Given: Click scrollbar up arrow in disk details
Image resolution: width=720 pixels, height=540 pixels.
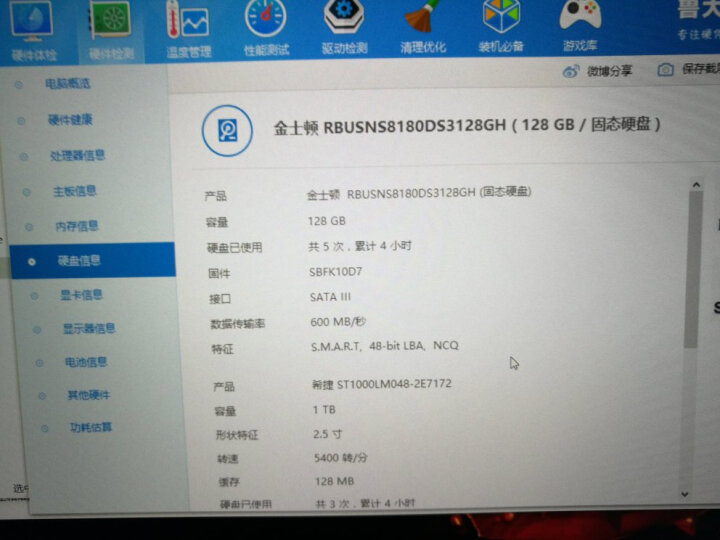Looking at the screenshot, I should click(x=696, y=185).
